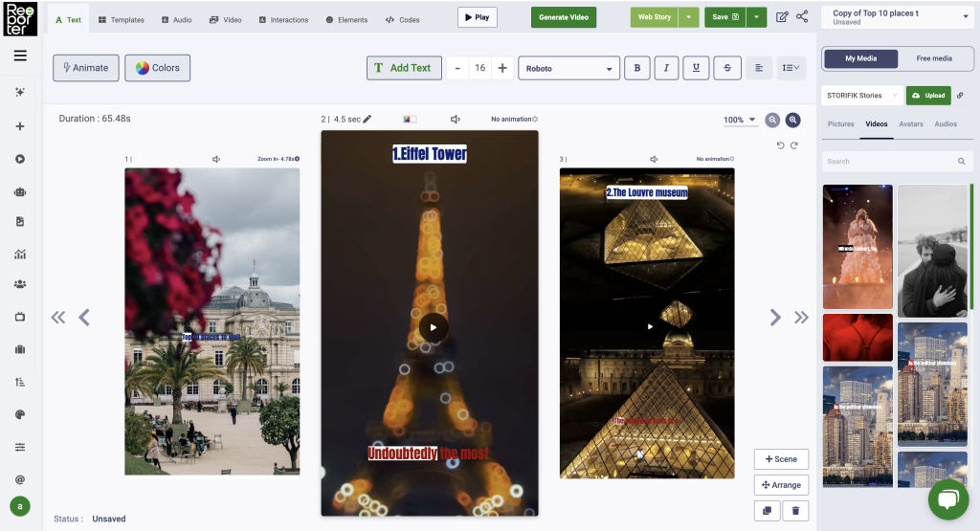The image size is (980, 531).
Task: Open the Interactions tab
Action: point(283,20)
